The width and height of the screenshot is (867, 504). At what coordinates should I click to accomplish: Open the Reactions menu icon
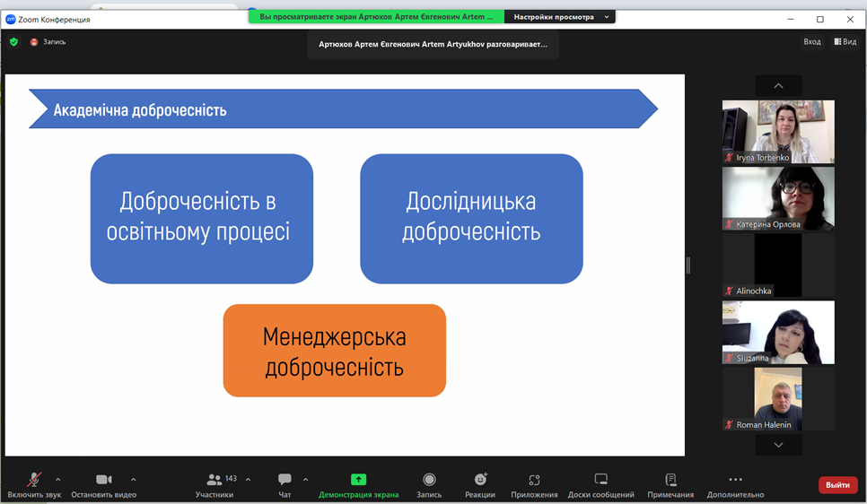480,480
